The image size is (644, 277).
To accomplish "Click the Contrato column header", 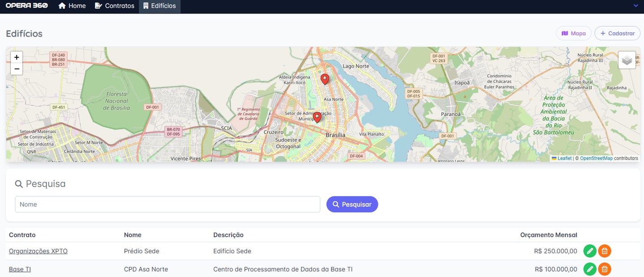I will (22, 234).
